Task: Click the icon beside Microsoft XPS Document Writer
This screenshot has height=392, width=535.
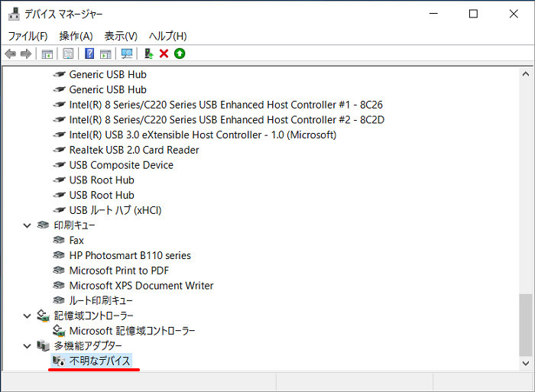Action: click(x=59, y=285)
